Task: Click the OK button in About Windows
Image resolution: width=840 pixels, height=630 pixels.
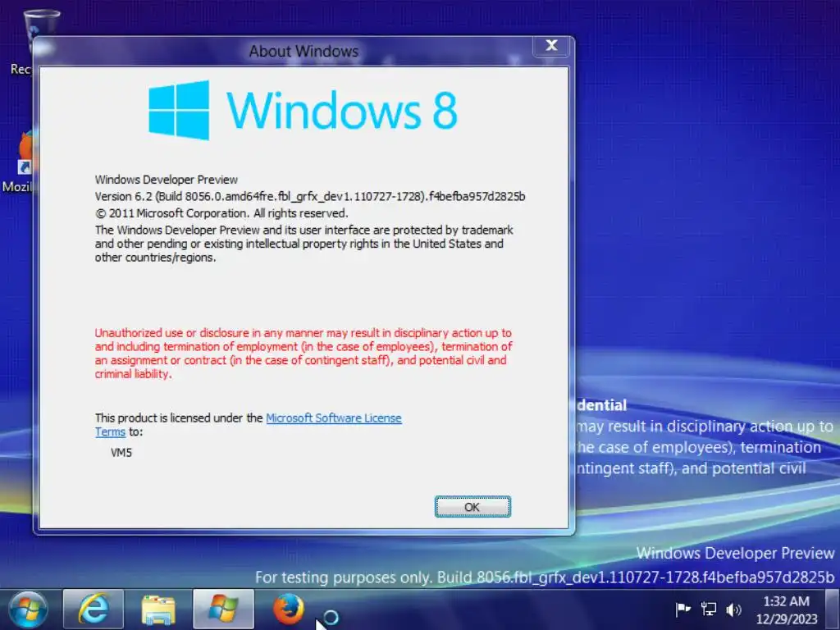Action: (x=472, y=507)
